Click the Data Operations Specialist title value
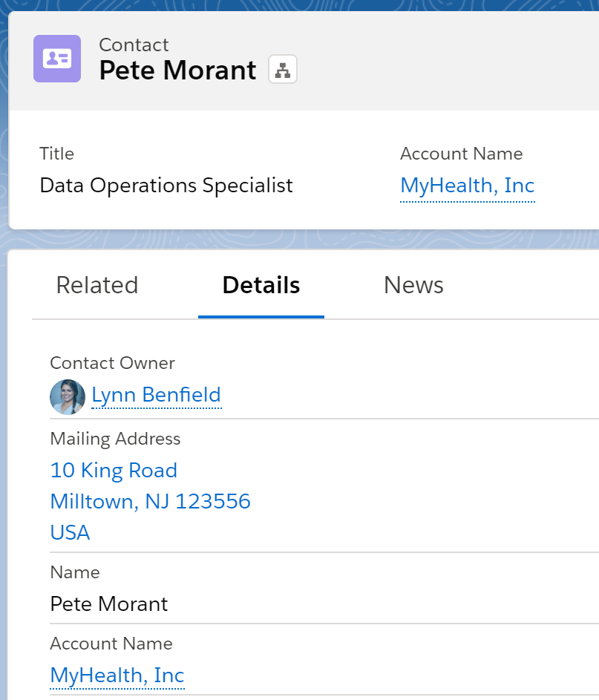Screen dimensions: 599x700 166,186
